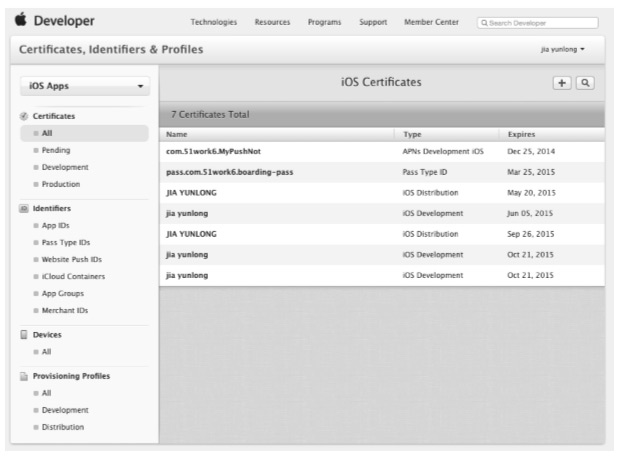
Task: Click the Apple logo icon
Action: pos(21,21)
